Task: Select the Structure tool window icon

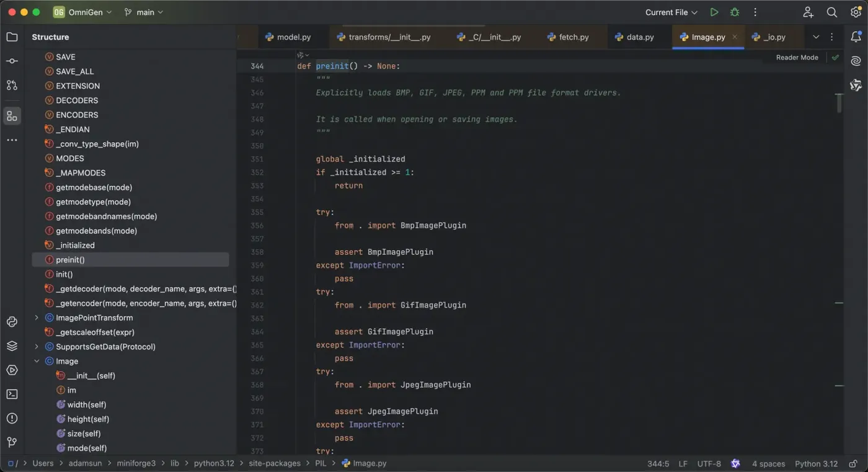Action: (x=12, y=116)
